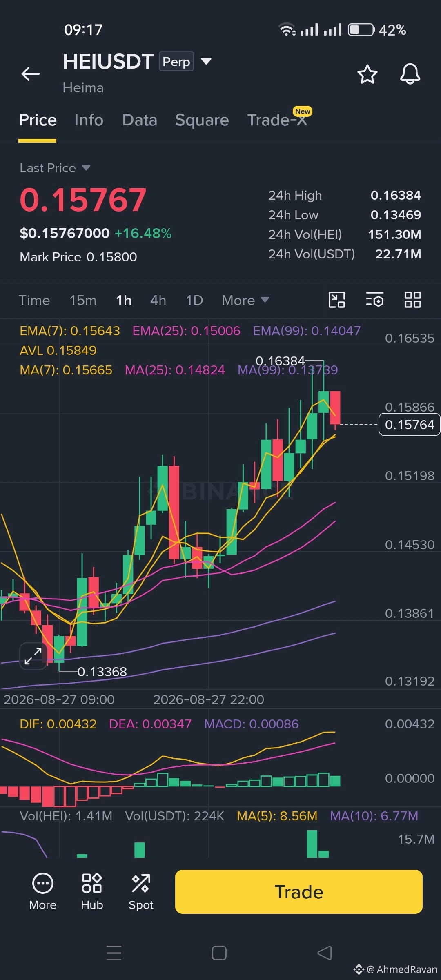Tap the 2026-08-27 22:00 time axis label
The image size is (441, 980).
pyautogui.click(x=209, y=699)
